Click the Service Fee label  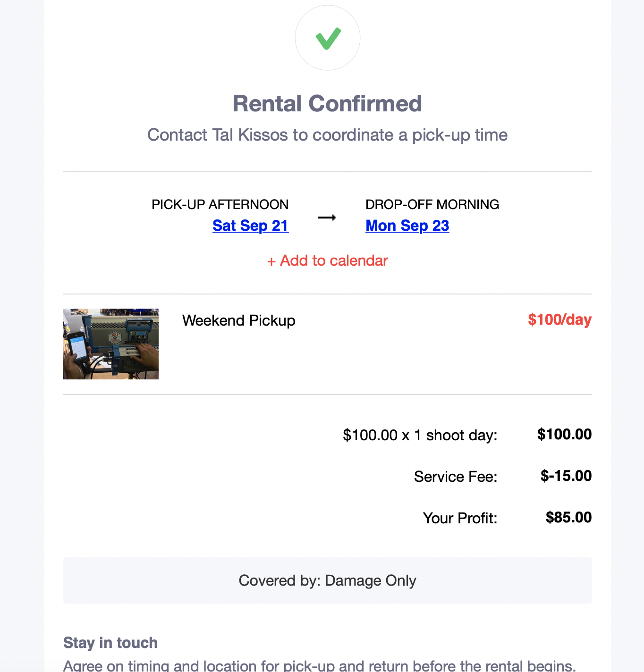[x=456, y=477]
